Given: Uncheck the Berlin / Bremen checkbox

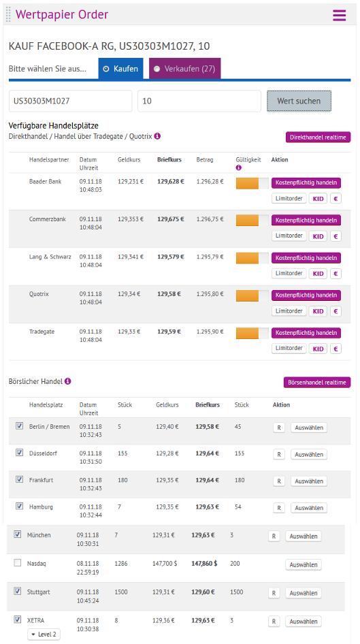Looking at the screenshot, I should coord(19,426).
